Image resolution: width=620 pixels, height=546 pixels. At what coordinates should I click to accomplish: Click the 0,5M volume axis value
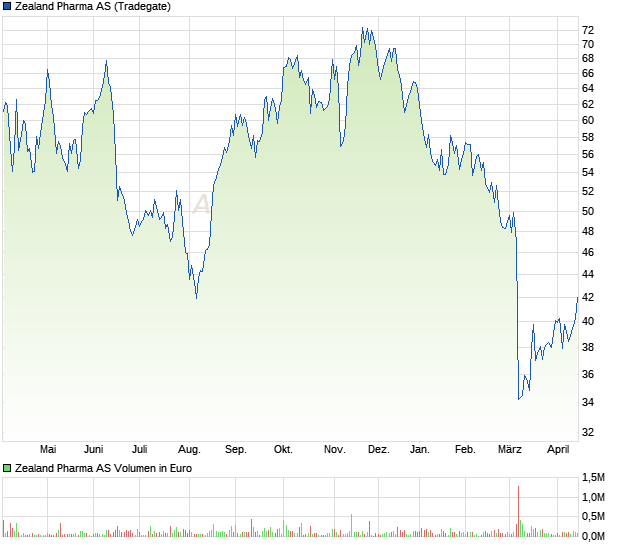click(593, 516)
